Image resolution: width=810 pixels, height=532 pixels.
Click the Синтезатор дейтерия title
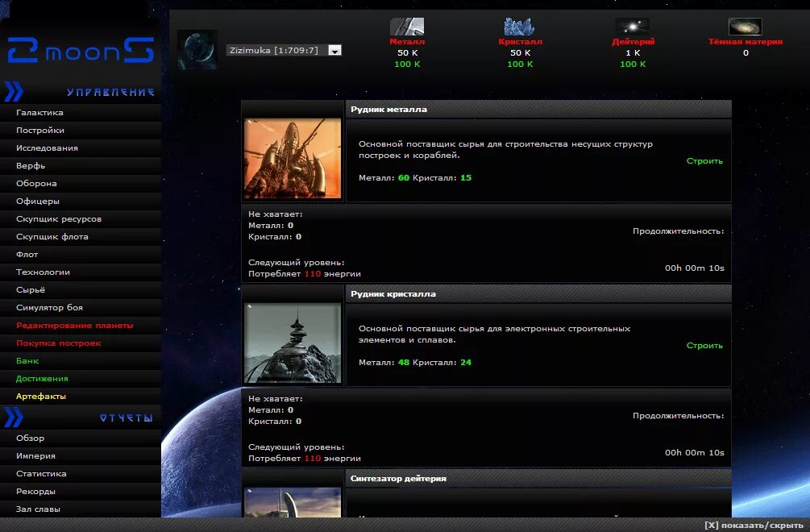pyautogui.click(x=398, y=478)
